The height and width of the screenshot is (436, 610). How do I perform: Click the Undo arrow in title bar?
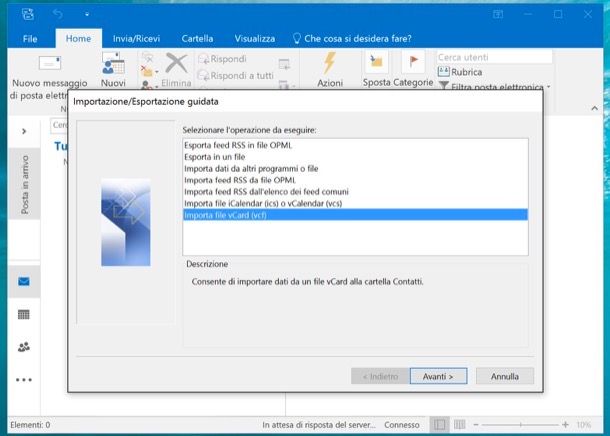coord(58,14)
